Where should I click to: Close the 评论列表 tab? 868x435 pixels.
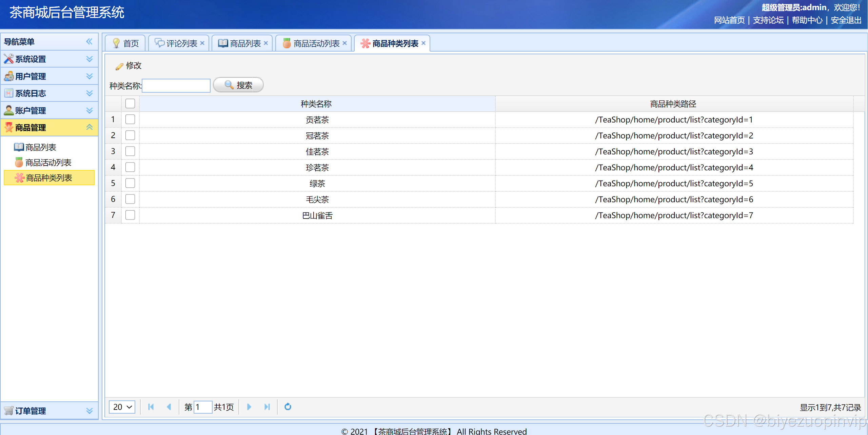pyautogui.click(x=202, y=43)
